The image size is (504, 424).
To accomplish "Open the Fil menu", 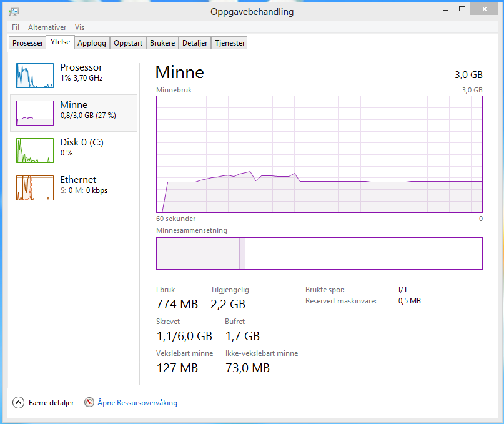I will click(16, 27).
